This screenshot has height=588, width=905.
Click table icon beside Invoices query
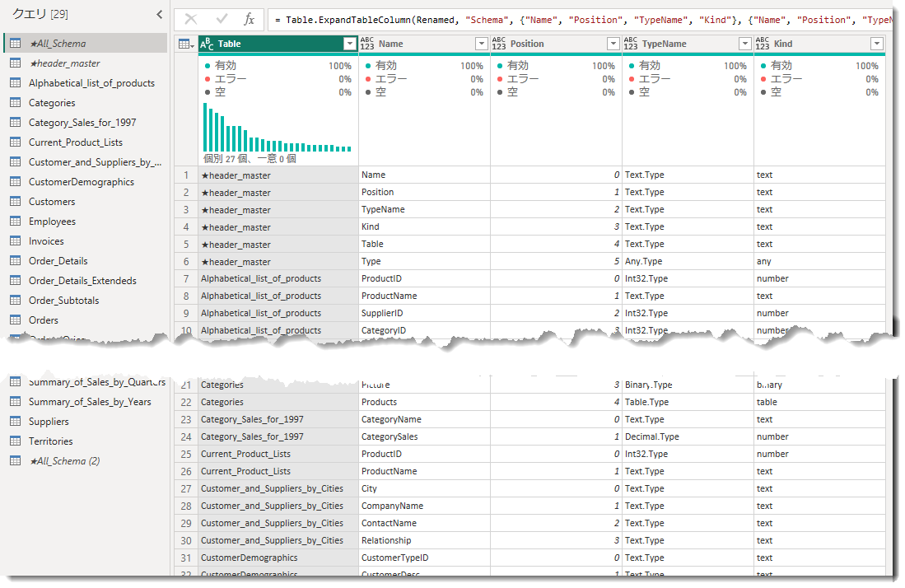pos(16,241)
